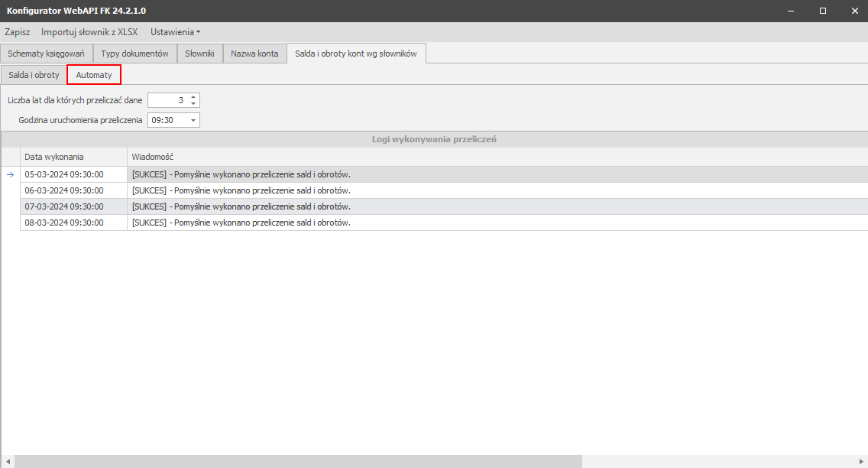Select the 08-03-2024 09:30:00 log entry
The width and height of the screenshot is (868, 468).
[73, 223]
